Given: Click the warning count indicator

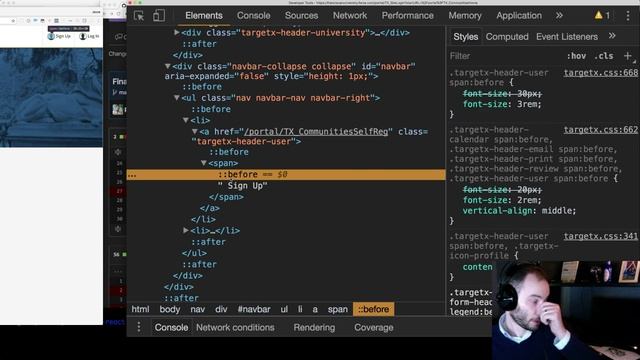Looking at the screenshot, I should (x=602, y=16).
